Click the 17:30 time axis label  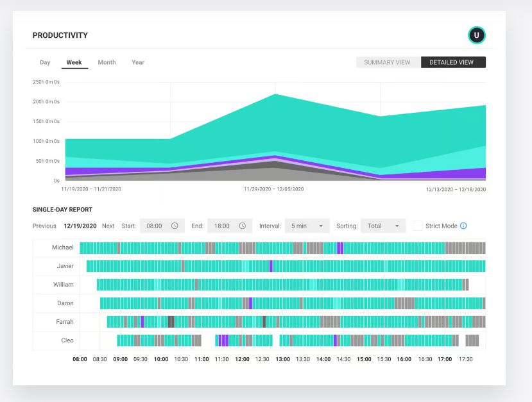point(465,359)
